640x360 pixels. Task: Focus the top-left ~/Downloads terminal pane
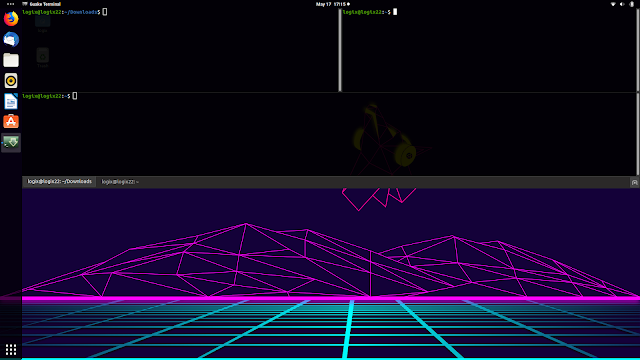point(180,50)
